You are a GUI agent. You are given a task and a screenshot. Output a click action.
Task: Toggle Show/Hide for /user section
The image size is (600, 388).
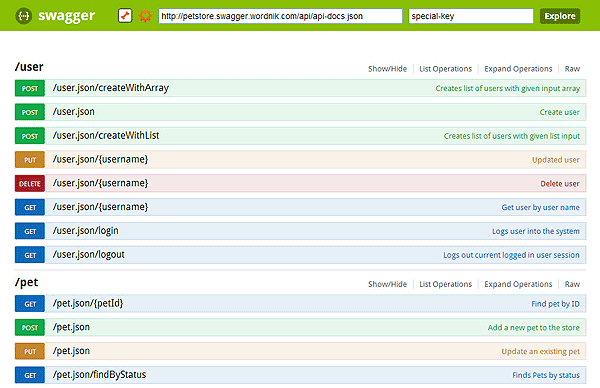coord(387,69)
